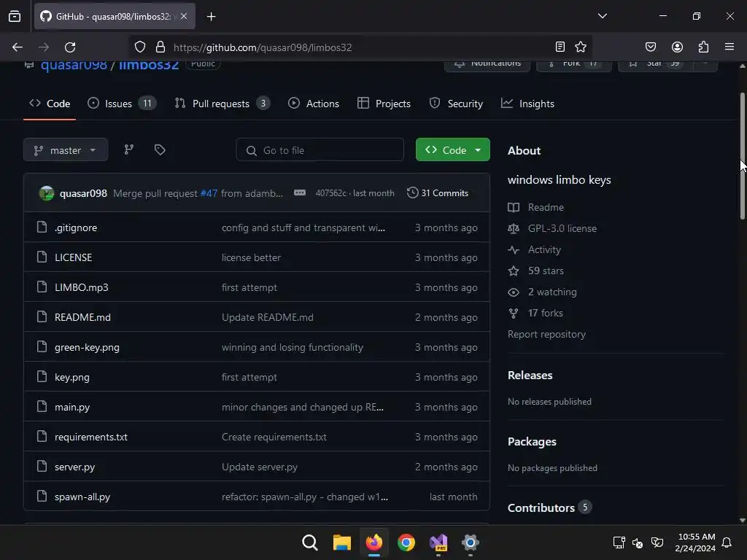Open the Contributors heading link

click(x=541, y=507)
